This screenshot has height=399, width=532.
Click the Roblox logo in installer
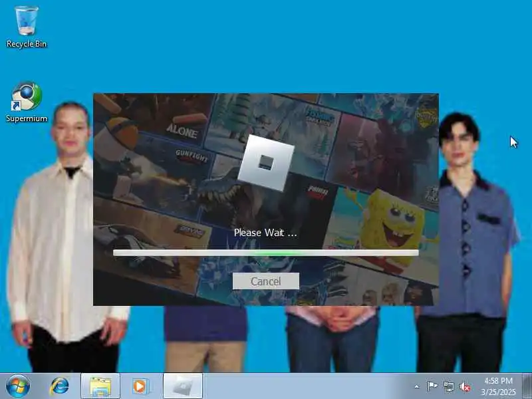(x=266, y=163)
